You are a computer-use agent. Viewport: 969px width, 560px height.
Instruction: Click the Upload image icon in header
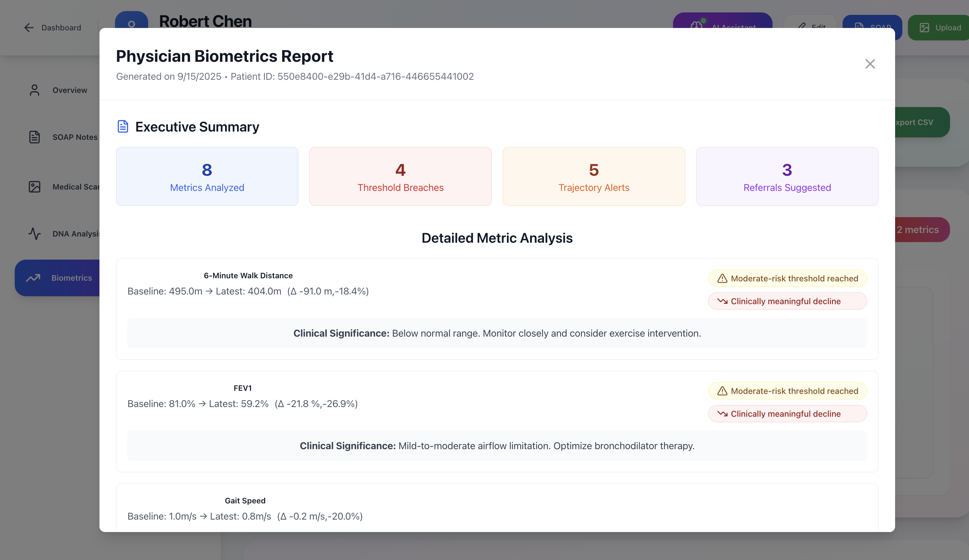point(924,28)
